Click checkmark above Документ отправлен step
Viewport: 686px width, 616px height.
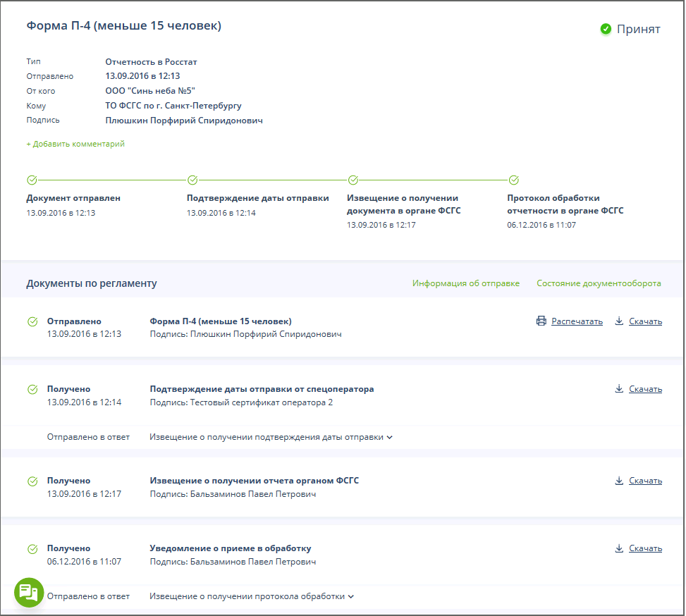(32, 180)
